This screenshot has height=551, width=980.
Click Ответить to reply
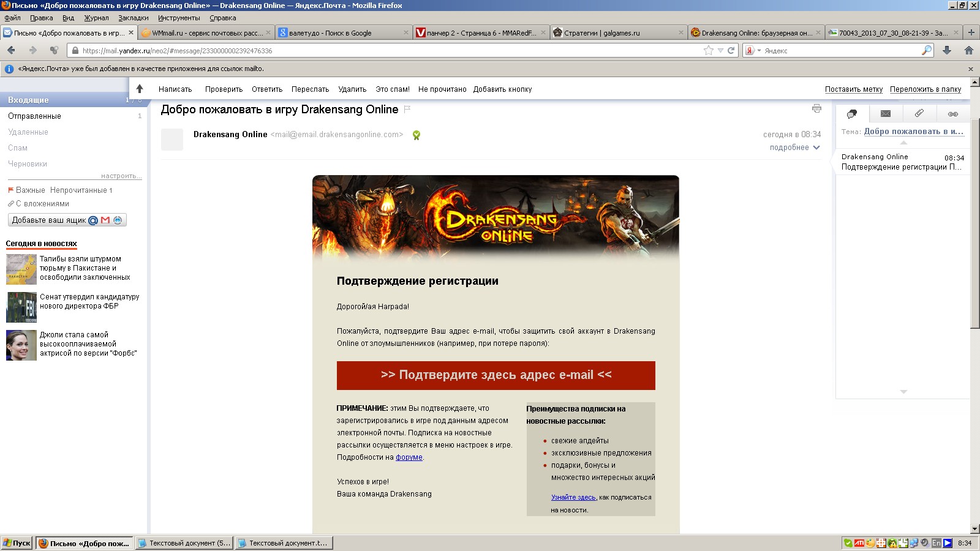click(x=267, y=89)
